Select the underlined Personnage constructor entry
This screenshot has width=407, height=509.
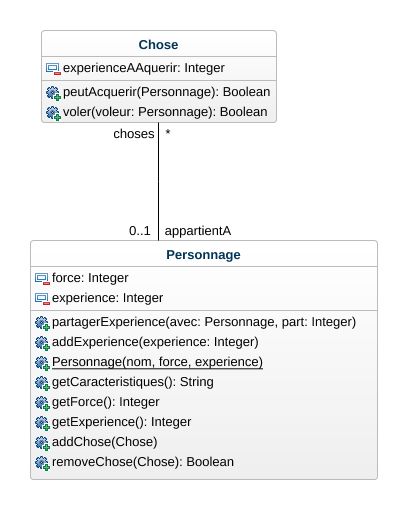(157, 362)
